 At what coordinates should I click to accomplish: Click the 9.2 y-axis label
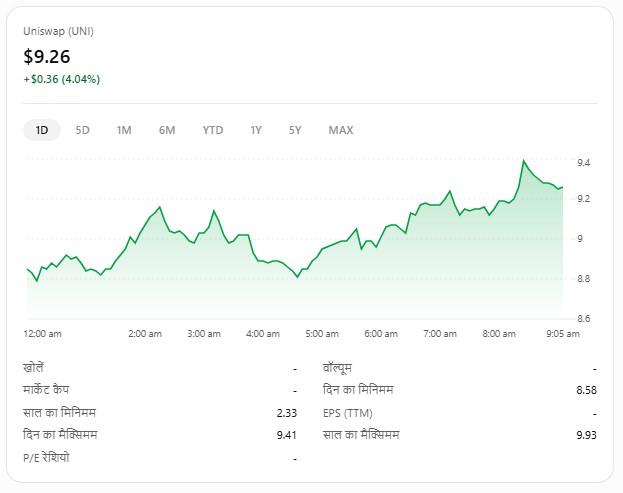pyautogui.click(x=584, y=199)
